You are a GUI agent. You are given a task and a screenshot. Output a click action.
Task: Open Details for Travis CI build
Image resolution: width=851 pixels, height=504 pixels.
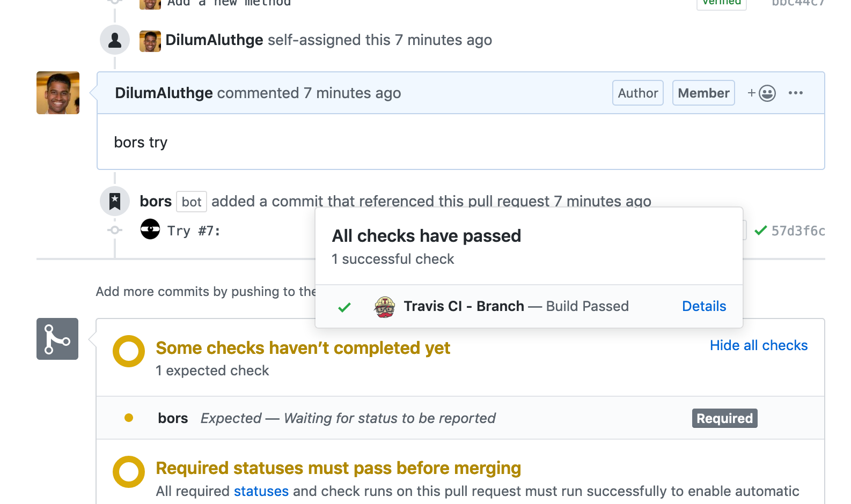pos(704,306)
